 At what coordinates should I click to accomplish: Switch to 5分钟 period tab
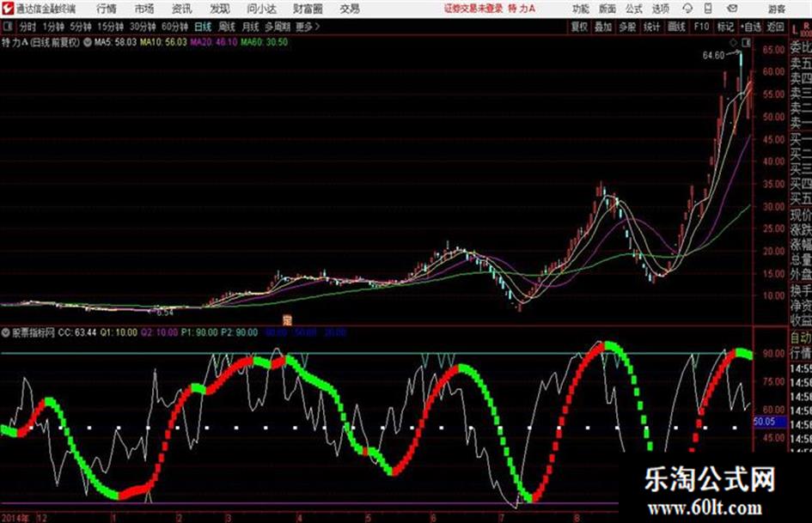[x=81, y=27]
